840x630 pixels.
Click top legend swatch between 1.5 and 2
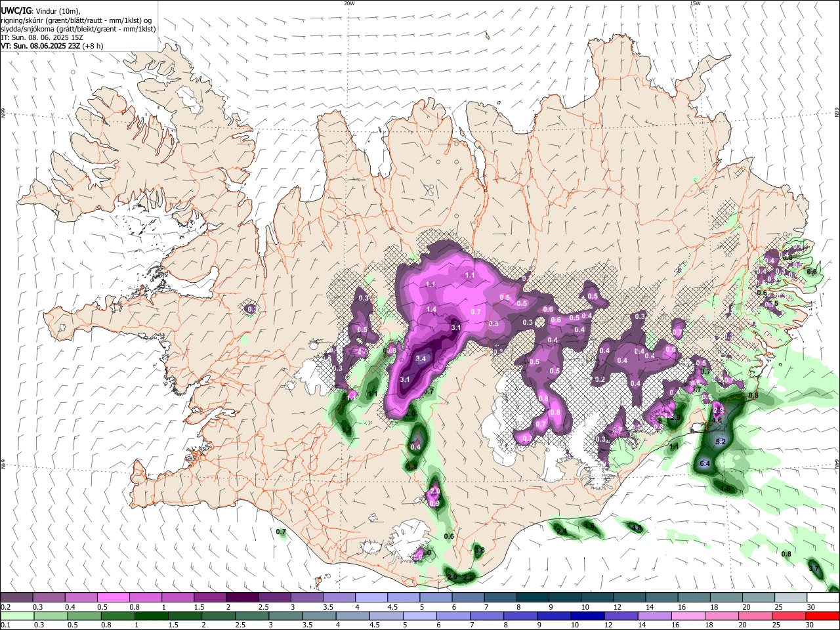(209, 598)
